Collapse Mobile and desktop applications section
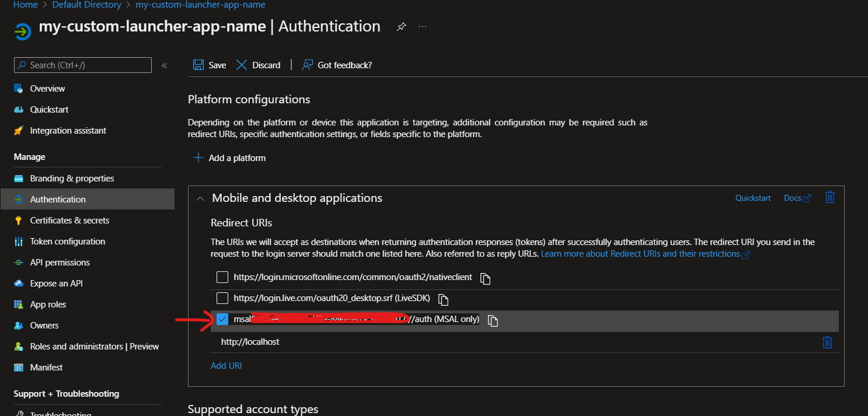The height and width of the screenshot is (416, 868). pyautogui.click(x=200, y=198)
